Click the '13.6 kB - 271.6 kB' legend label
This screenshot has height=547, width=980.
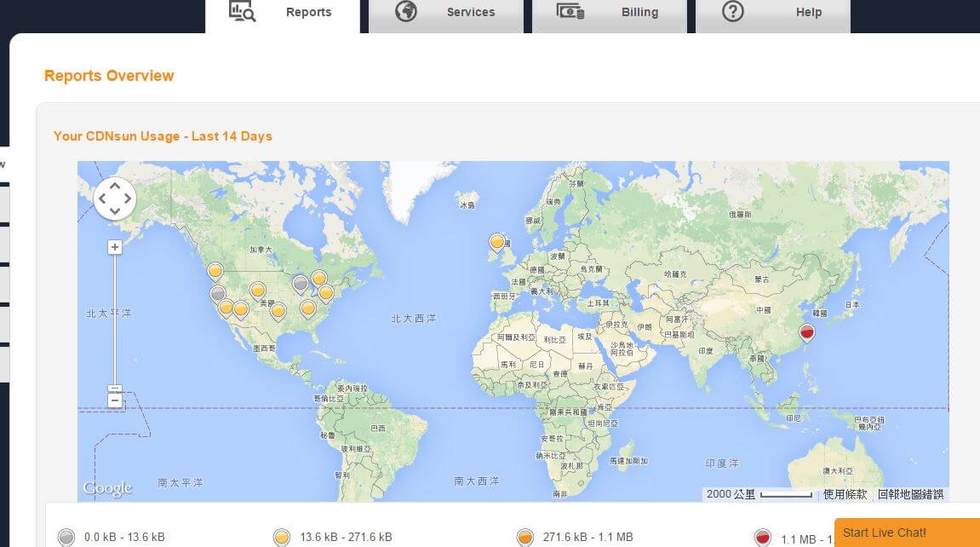(x=347, y=537)
